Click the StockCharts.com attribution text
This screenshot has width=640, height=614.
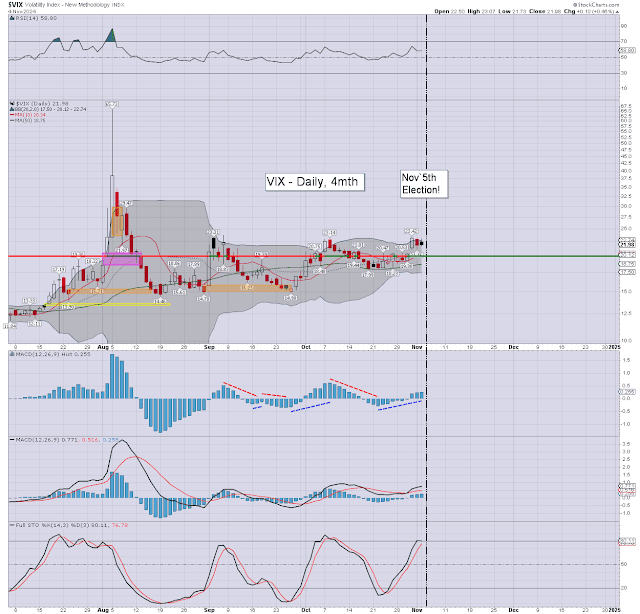pos(596,4)
